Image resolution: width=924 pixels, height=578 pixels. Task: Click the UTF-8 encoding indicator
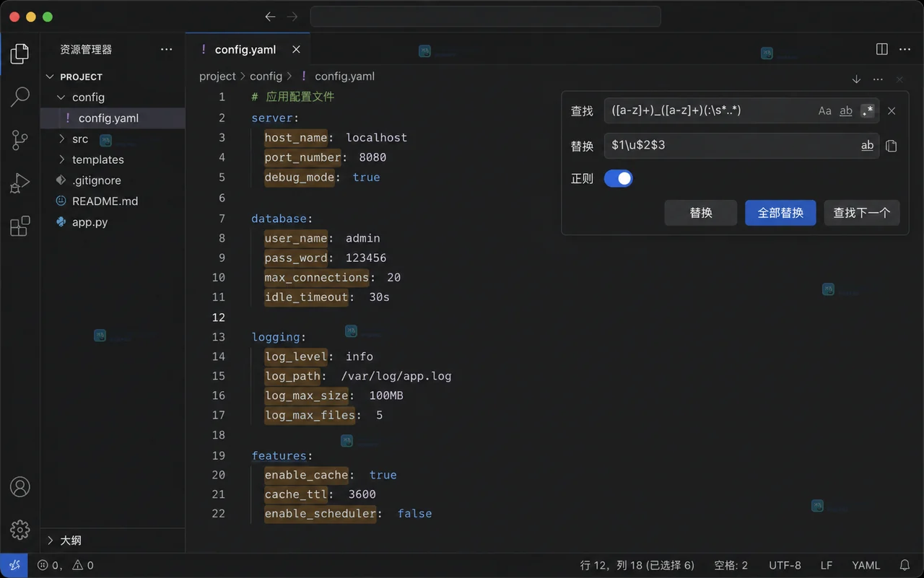(785, 566)
